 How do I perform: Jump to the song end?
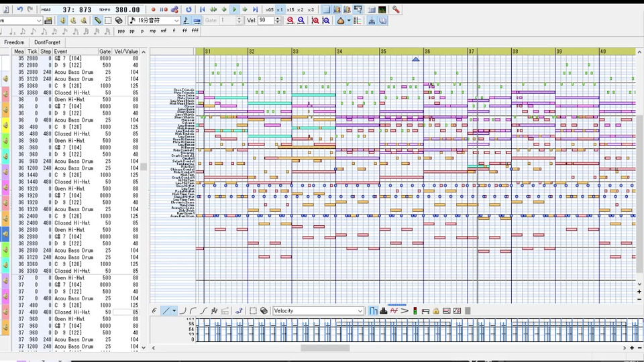(255, 9)
